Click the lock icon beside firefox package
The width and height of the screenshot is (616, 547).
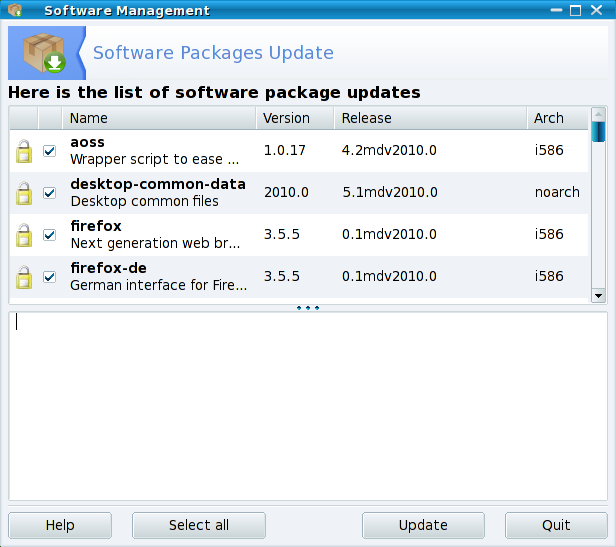click(23, 235)
